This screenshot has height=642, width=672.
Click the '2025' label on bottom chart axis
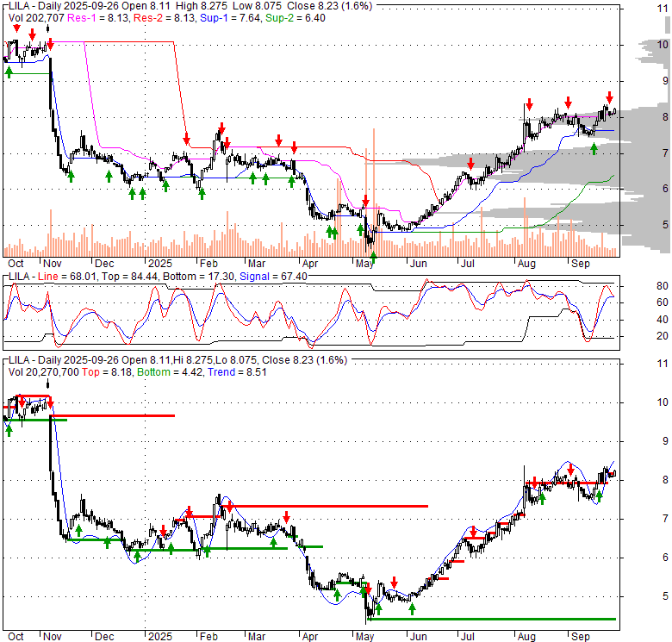click(160, 637)
